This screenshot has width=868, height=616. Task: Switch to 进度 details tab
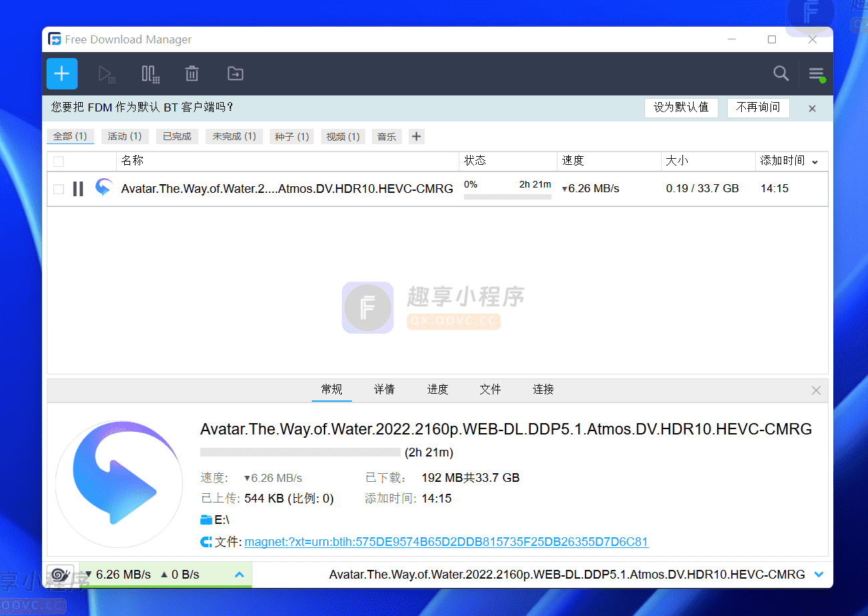[x=437, y=389]
